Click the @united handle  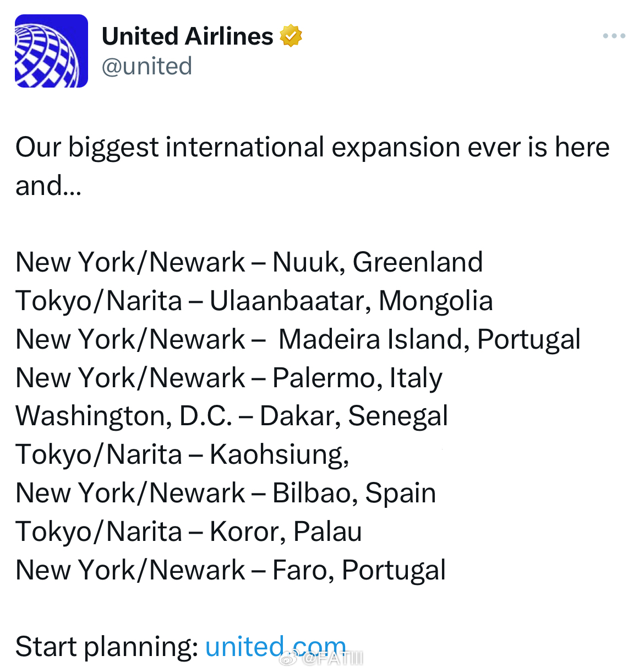click(x=147, y=66)
